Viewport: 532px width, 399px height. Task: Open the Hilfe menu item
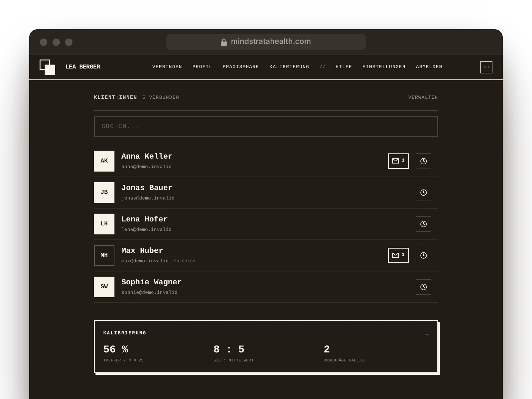pyautogui.click(x=344, y=67)
